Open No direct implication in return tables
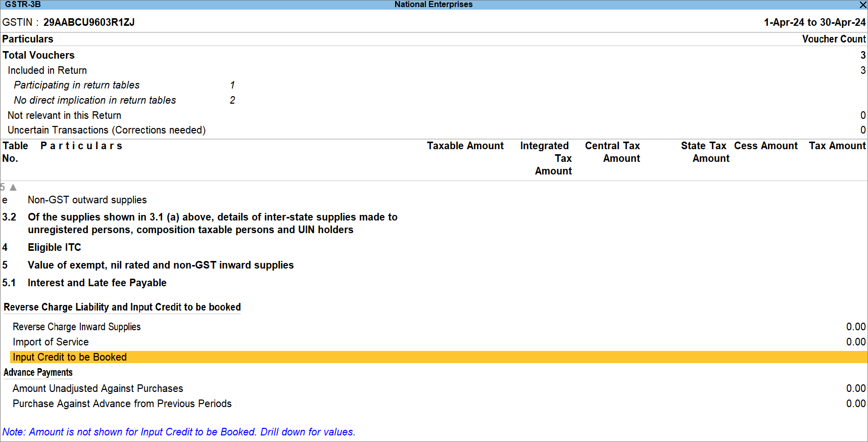The height and width of the screenshot is (442, 868). (x=94, y=100)
